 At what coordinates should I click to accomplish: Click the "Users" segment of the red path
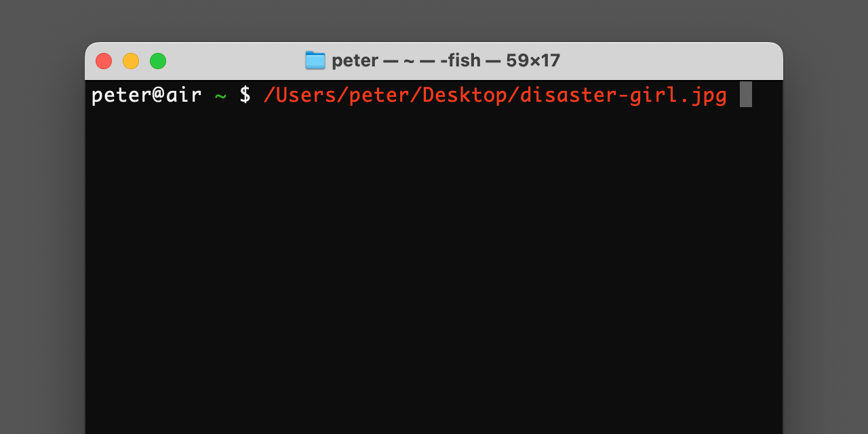[306, 96]
